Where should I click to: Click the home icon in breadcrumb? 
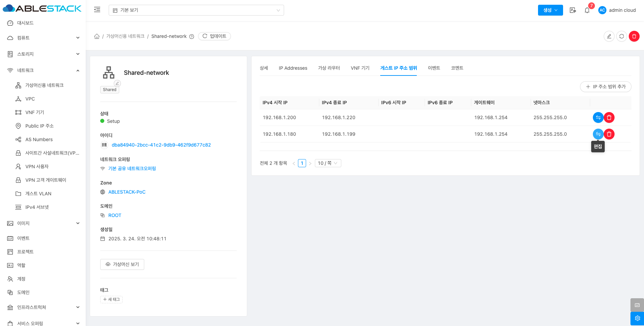pos(97,36)
